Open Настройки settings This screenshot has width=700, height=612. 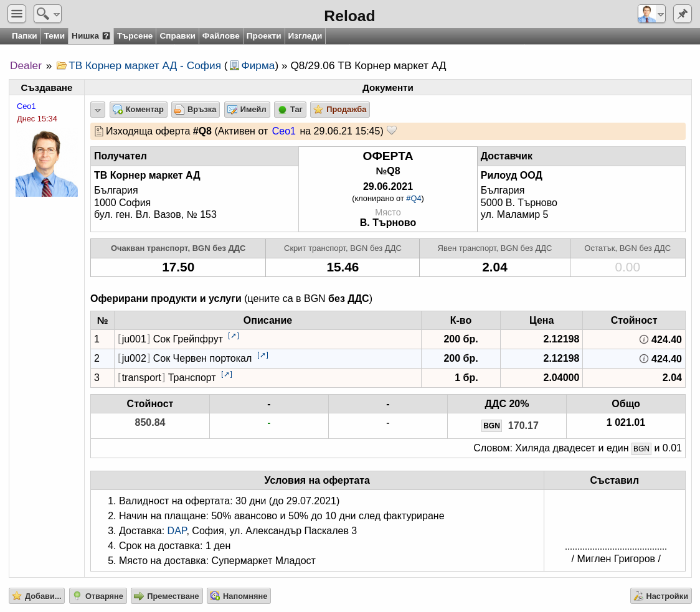click(661, 596)
